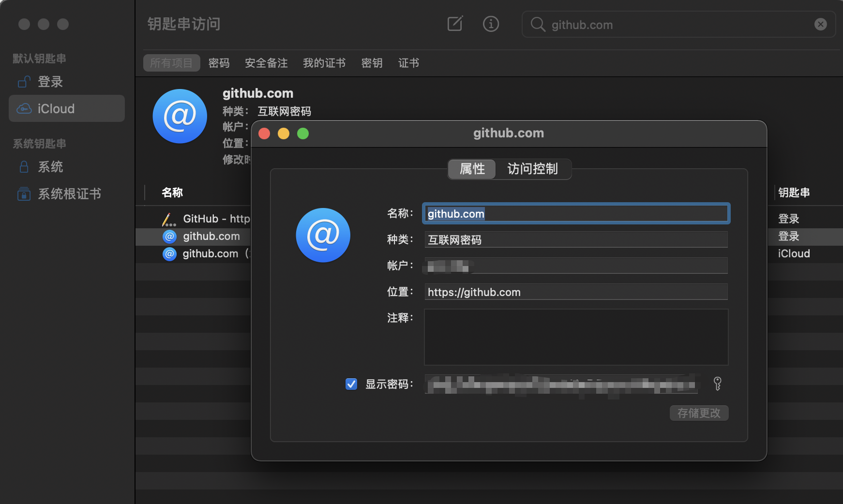Filter by 密码 category
This screenshot has height=504, width=843.
pyautogui.click(x=219, y=63)
